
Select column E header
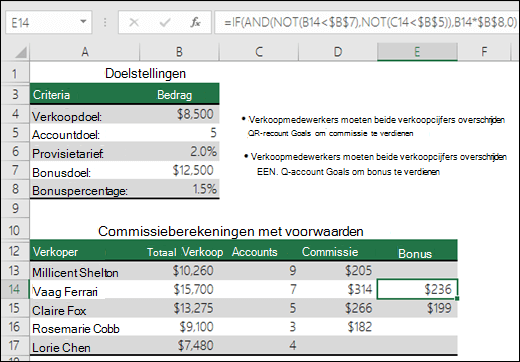417,52
